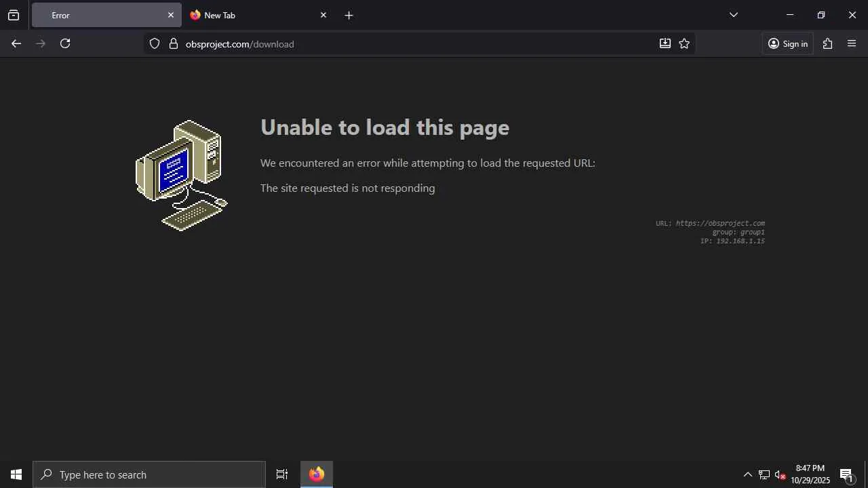
Task: Bookmark this page with the star icon
Action: point(684,43)
